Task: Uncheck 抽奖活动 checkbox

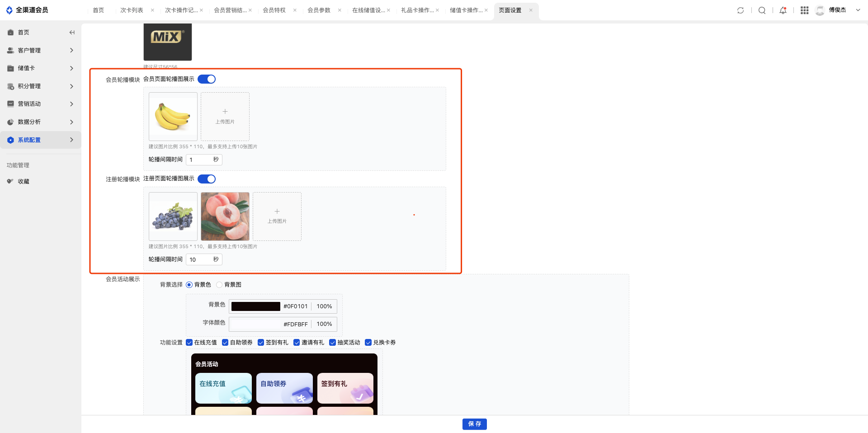Action: [x=332, y=343]
